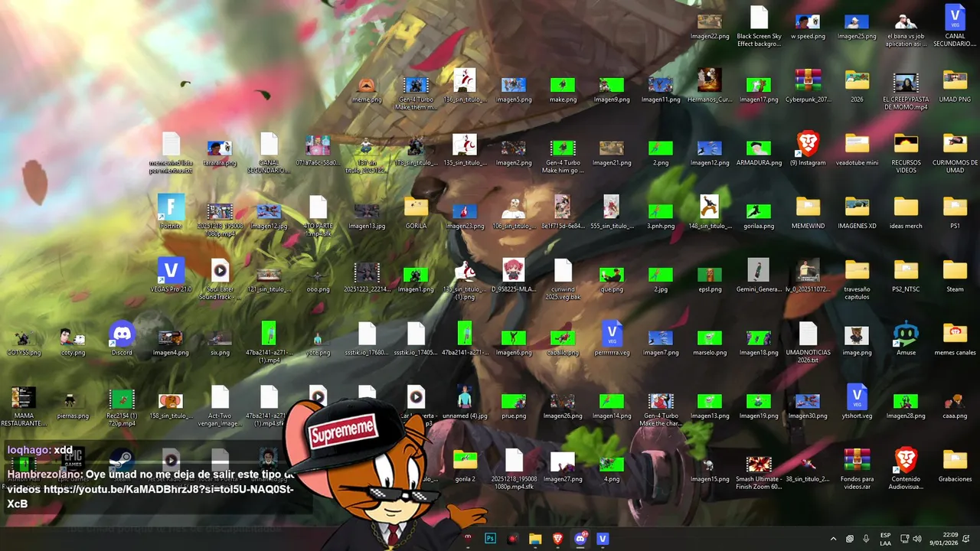Open the 2026 folder

pos(857,86)
